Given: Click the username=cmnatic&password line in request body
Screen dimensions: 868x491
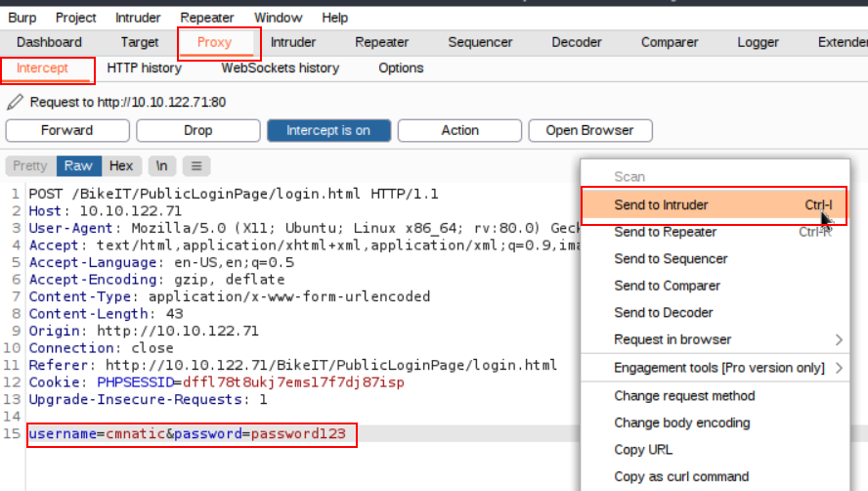Looking at the screenshot, I should 188,433.
